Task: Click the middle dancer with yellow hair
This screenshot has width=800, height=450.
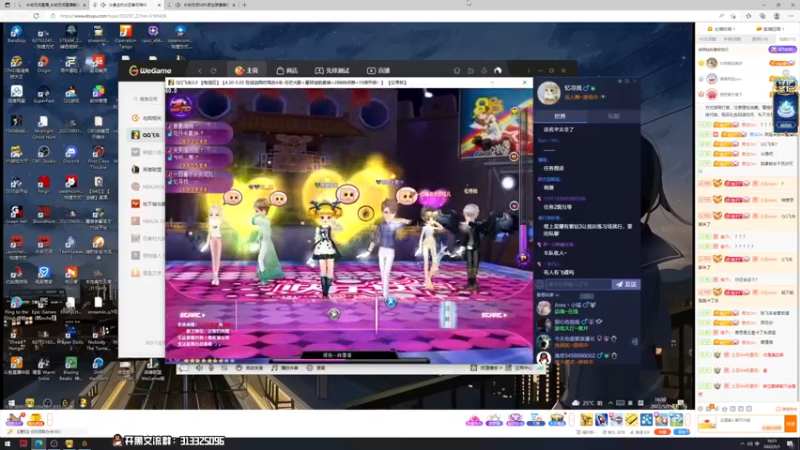Action: click(325, 247)
